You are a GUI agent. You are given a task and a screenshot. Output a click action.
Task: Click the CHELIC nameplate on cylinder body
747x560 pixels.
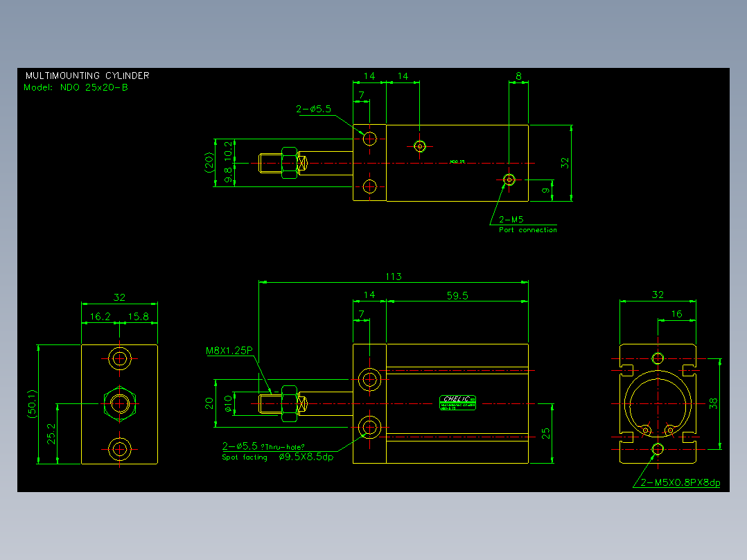click(x=457, y=403)
